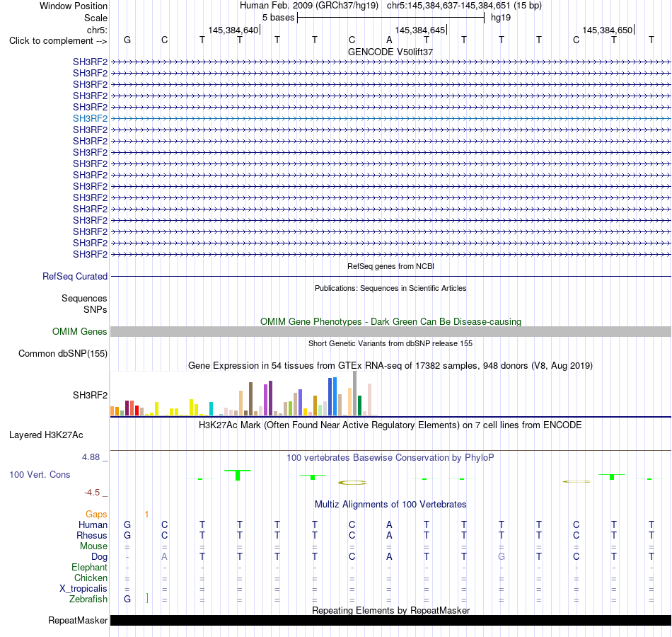Select the X_tropicalis species row label
Viewport: 672px width, 637px height.
point(83,589)
